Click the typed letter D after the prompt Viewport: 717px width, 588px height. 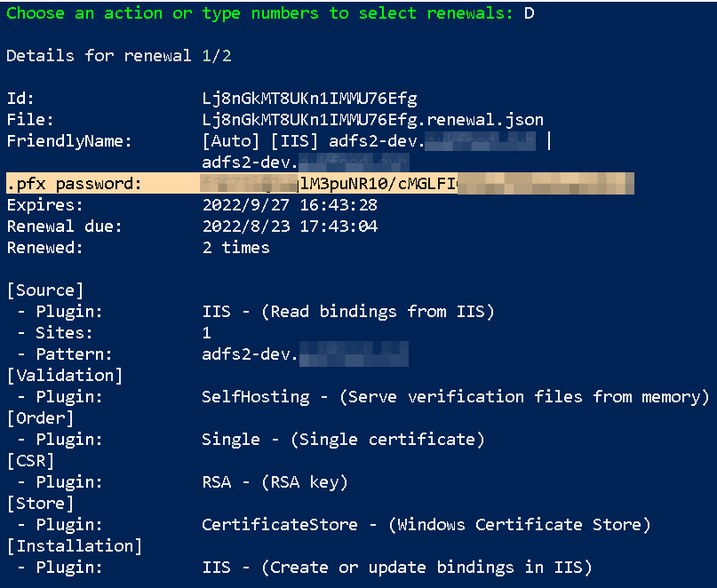coord(529,13)
